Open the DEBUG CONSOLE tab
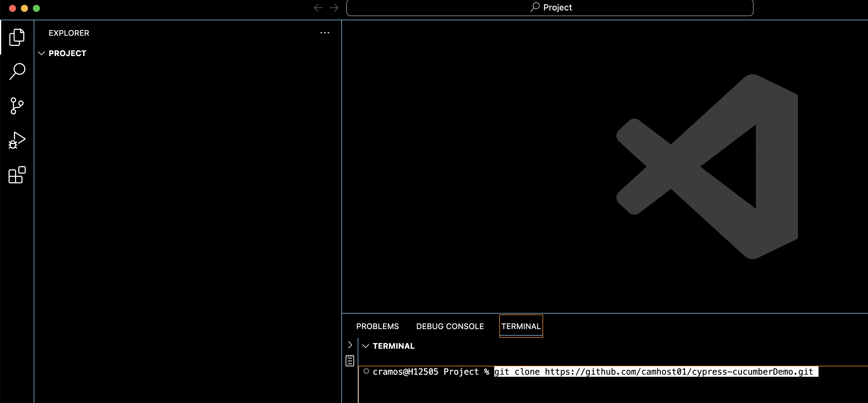The width and height of the screenshot is (868, 403). (x=450, y=326)
